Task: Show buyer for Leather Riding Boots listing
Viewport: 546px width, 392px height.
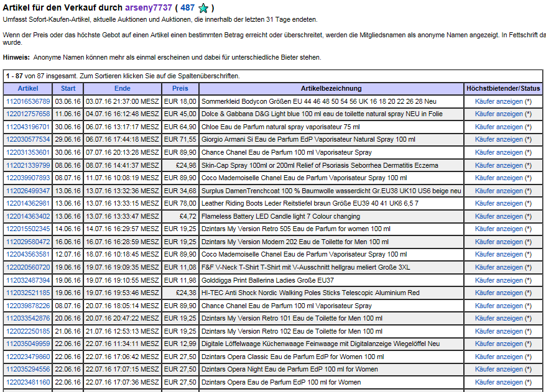Action: [x=499, y=204]
